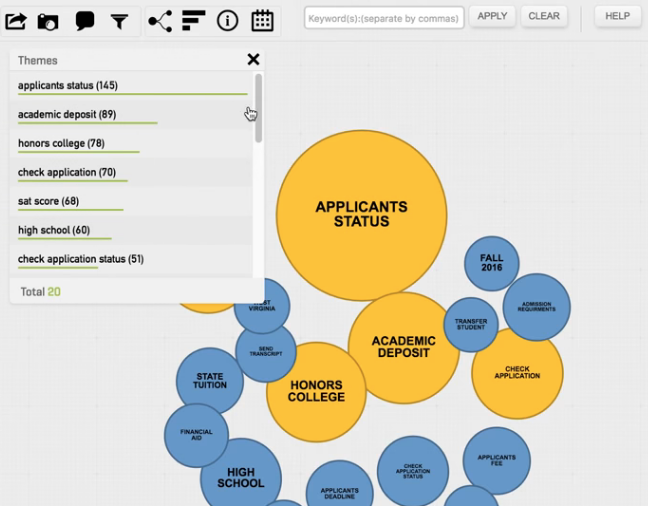Select high school (60) theme row

coord(131,231)
